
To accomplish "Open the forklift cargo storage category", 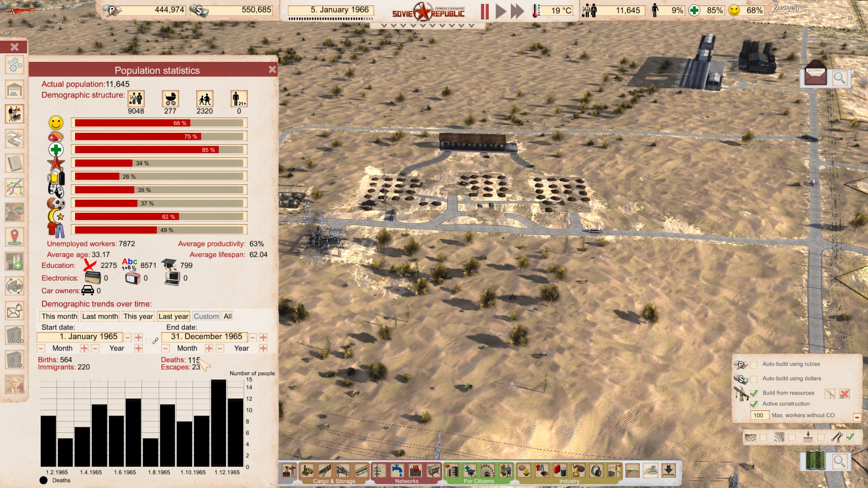I will click(x=307, y=471).
